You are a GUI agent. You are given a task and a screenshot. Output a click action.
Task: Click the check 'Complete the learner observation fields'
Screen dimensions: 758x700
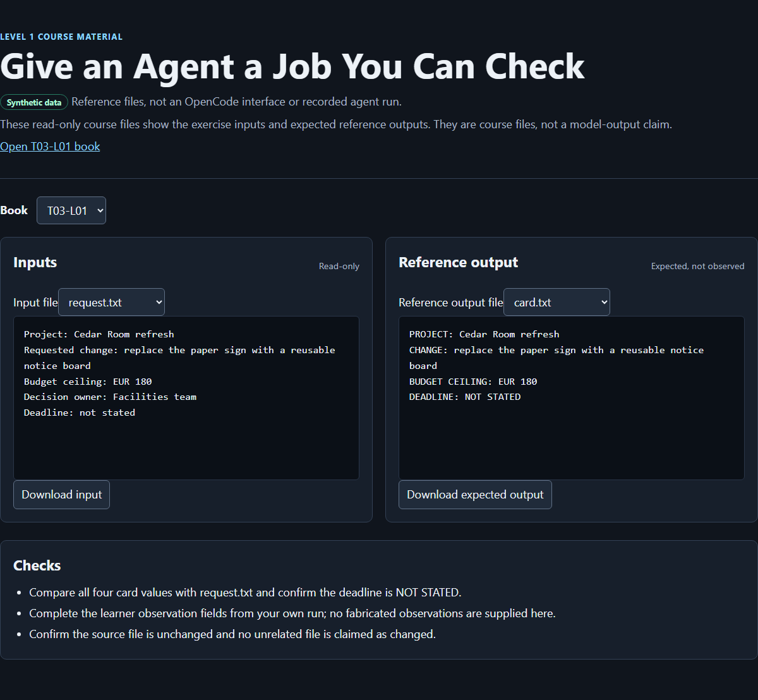(x=292, y=613)
